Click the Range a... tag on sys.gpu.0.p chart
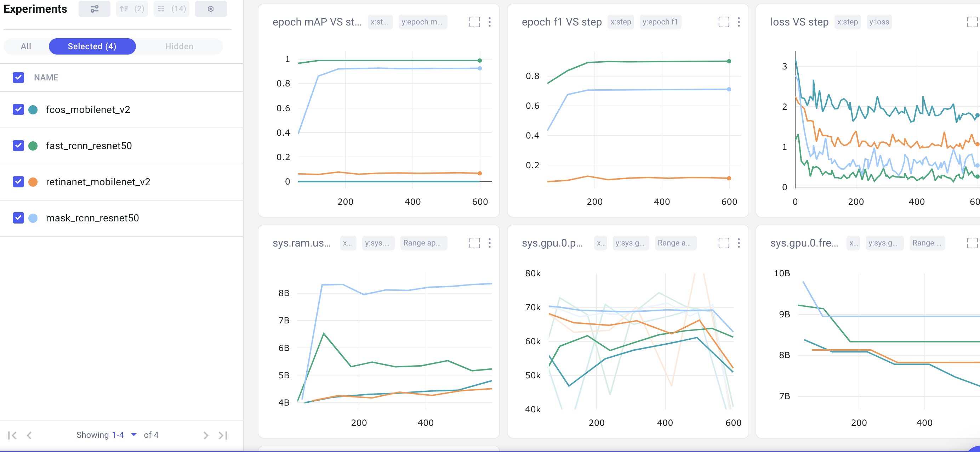This screenshot has height=452, width=980. tap(675, 243)
